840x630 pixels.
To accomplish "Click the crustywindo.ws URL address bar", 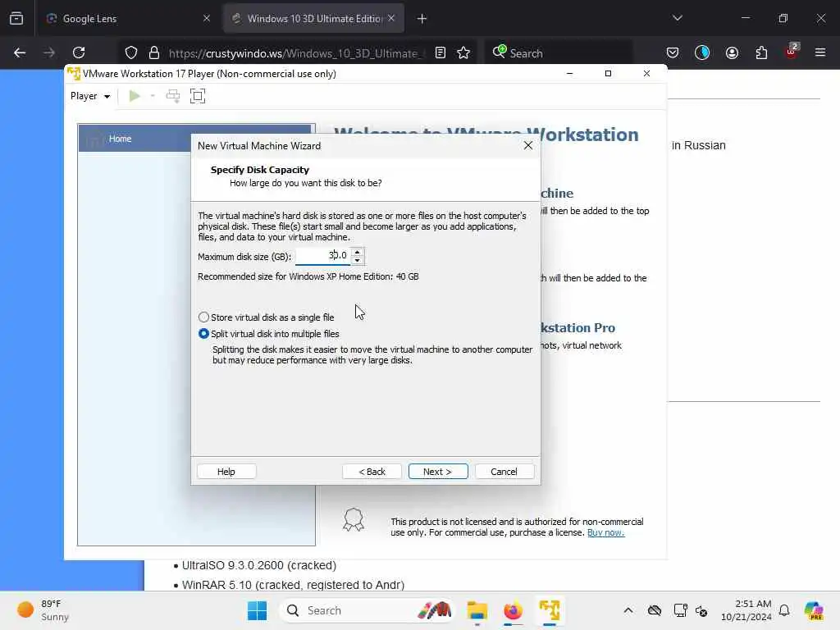I will point(293,53).
